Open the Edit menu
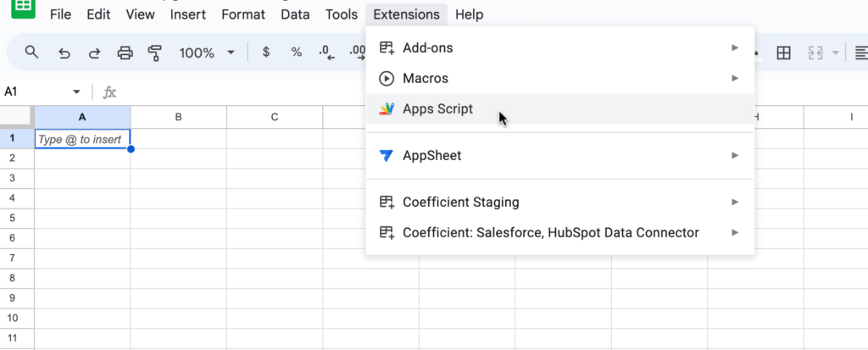 click(98, 14)
